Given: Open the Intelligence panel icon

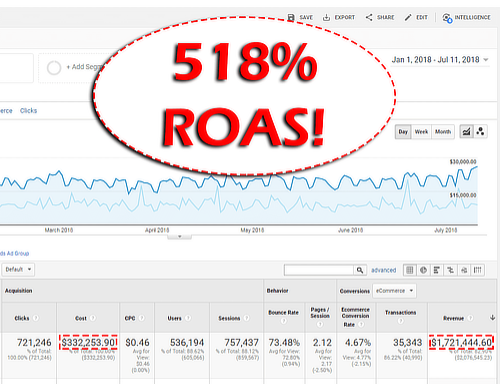Looking at the screenshot, I should [x=447, y=18].
